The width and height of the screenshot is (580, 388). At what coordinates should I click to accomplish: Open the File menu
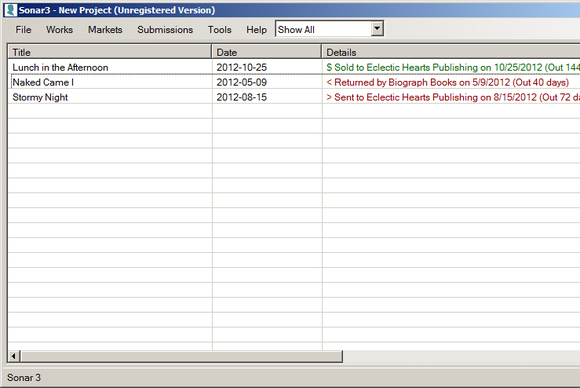point(23,30)
